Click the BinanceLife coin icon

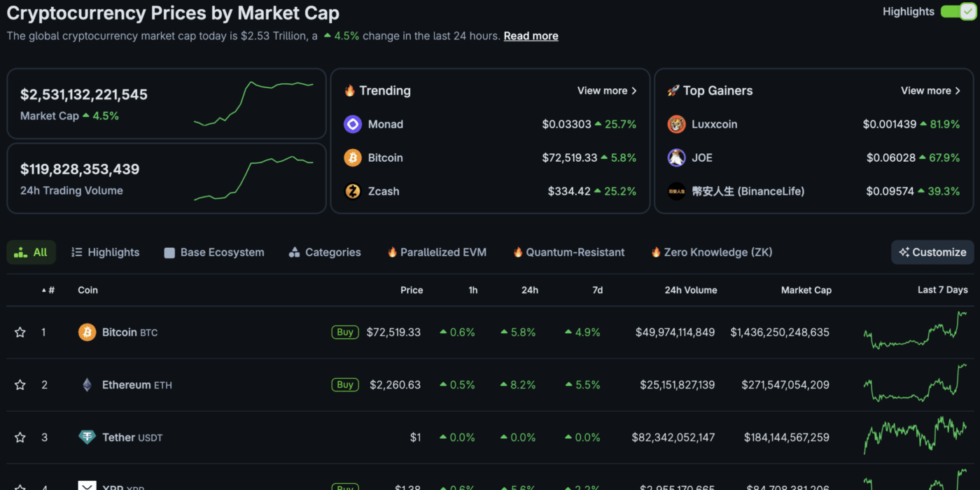coord(676,191)
